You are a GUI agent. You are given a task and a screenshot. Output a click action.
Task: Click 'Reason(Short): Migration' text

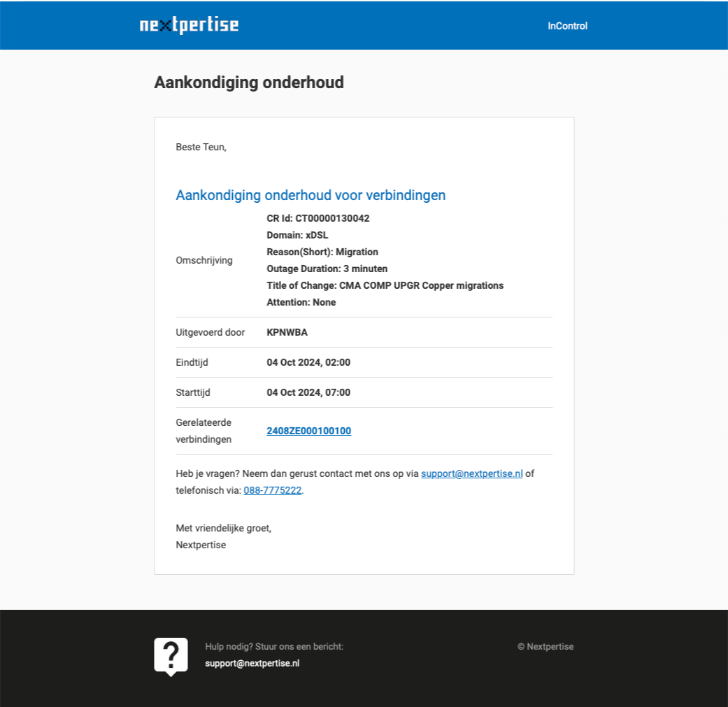pos(322,252)
